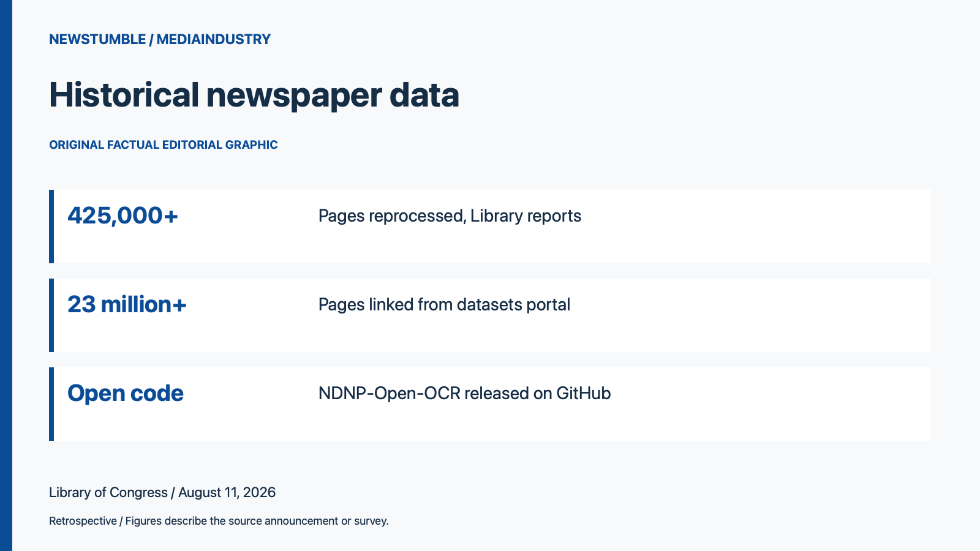Click 'Library of Congress / August 11, 2026' line
The image size is (980, 551).
point(162,493)
